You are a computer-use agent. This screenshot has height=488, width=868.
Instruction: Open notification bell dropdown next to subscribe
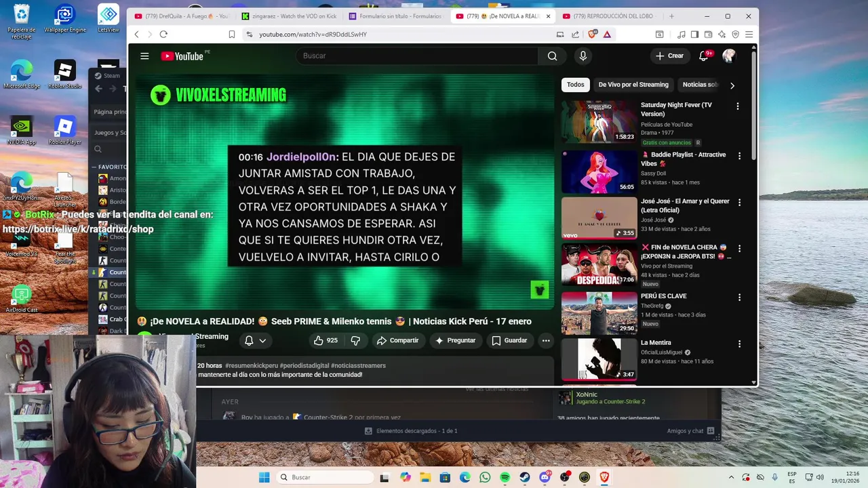[x=255, y=340]
